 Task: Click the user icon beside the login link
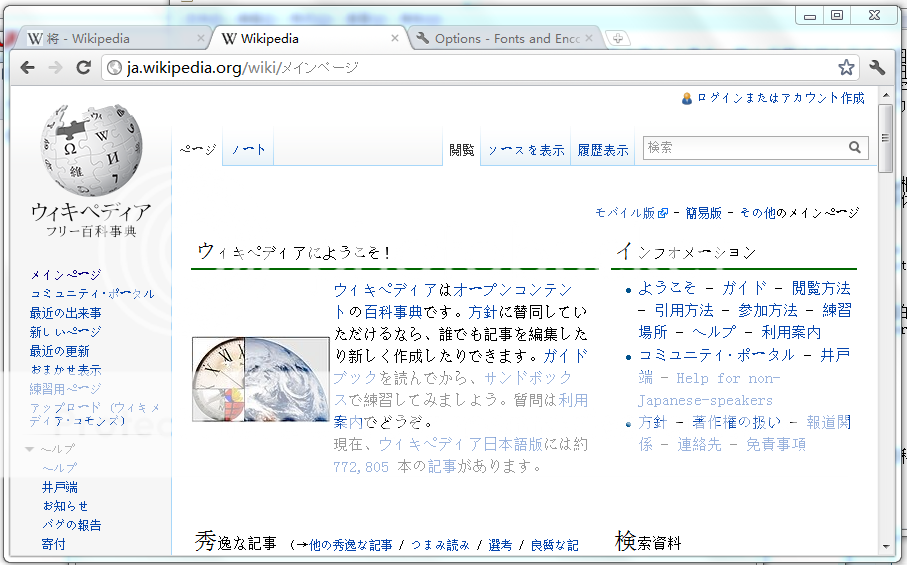(687, 98)
